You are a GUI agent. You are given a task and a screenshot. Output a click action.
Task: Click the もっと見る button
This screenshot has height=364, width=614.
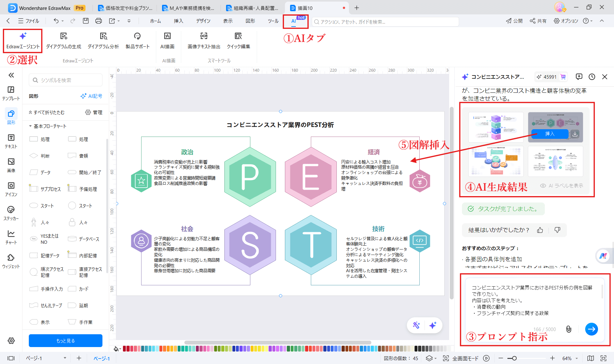click(65, 340)
